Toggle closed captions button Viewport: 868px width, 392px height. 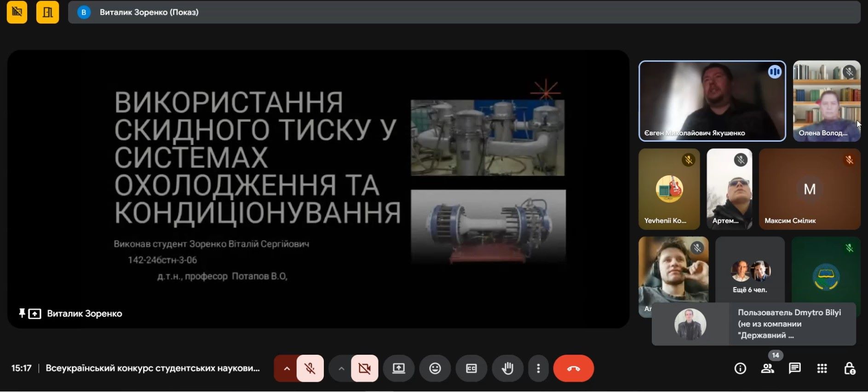(471, 369)
